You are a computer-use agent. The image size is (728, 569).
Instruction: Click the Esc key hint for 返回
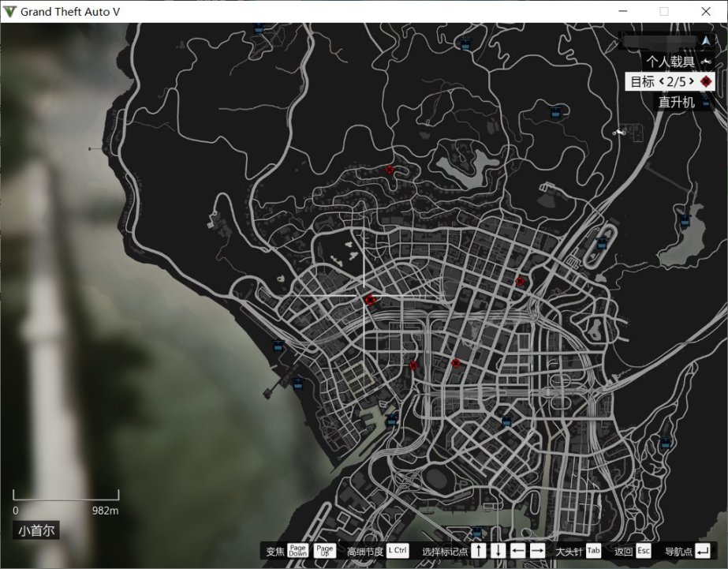(644, 551)
